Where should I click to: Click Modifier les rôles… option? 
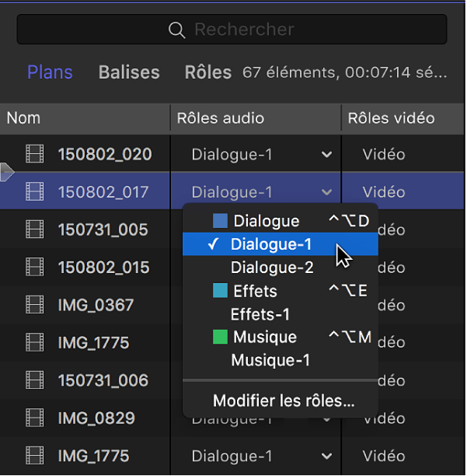coord(284,401)
